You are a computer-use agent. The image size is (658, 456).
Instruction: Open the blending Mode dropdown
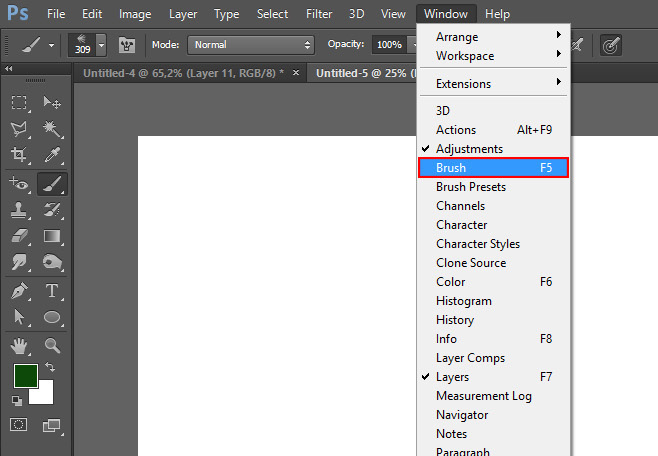(251, 45)
